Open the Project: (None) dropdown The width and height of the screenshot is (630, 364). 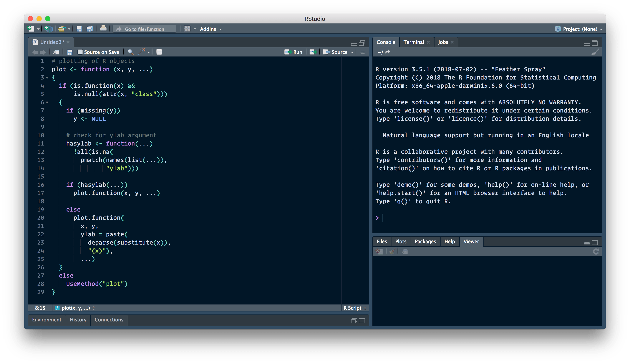(580, 29)
